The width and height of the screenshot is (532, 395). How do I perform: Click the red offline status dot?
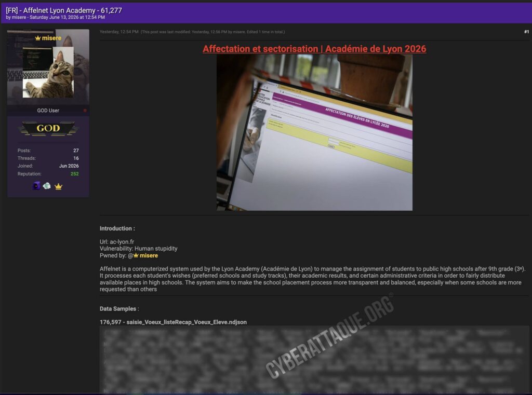[x=85, y=111]
